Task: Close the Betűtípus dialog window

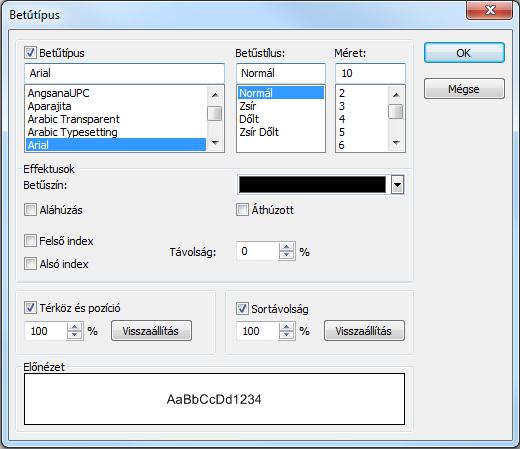Action: point(489,11)
